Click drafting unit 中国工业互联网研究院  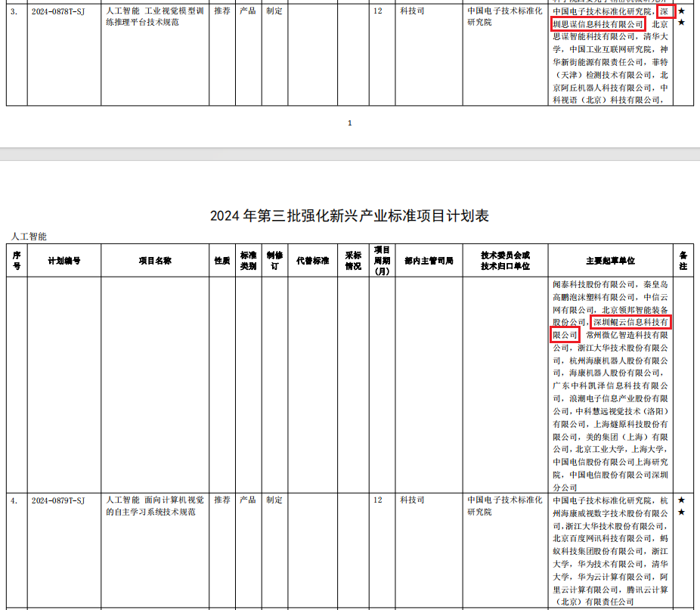click(x=610, y=50)
